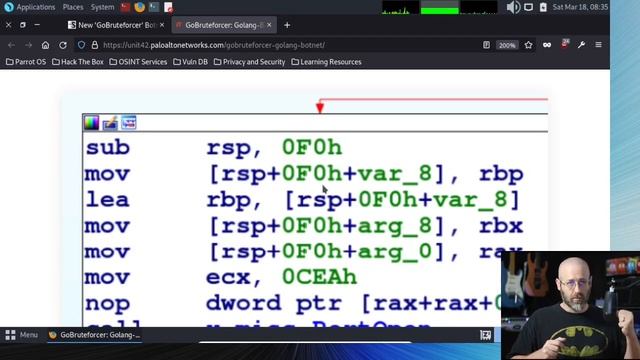Image resolution: width=640 pixels, height=360 pixels.
Task: Click the 'lea' instruction text
Action: (x=107, y=200)
